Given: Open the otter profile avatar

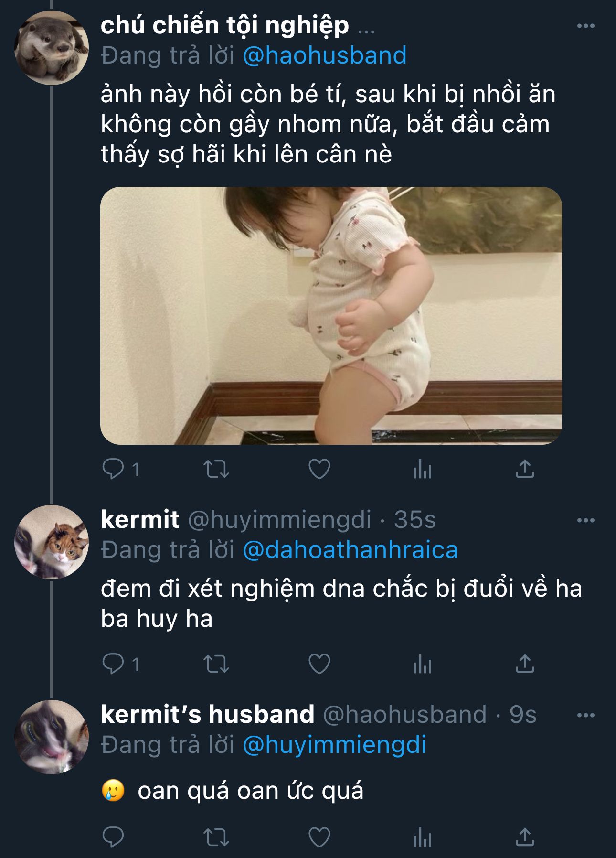Looking at the screenshot, I should coord(52,48).
